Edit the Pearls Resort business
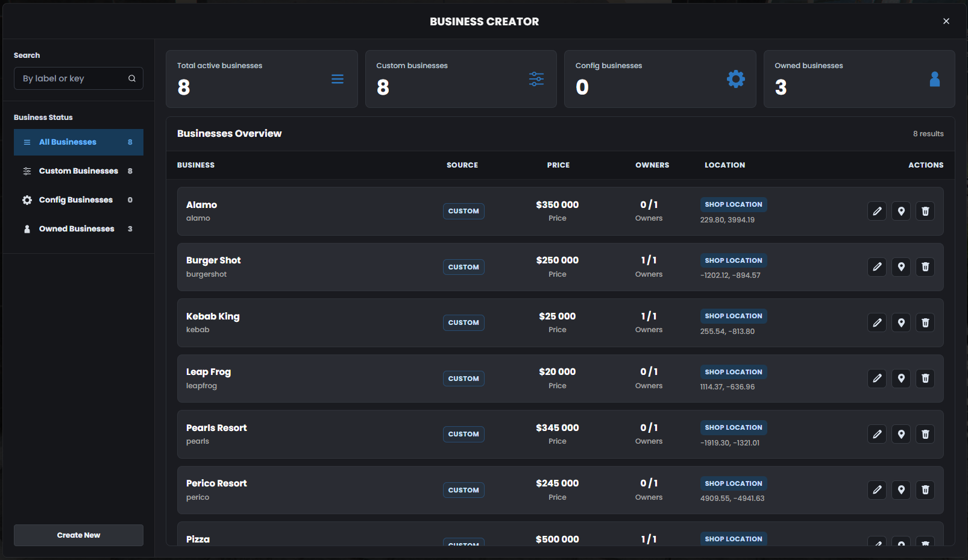This screenshot has height=560, width=968. (x=877, y=434)
